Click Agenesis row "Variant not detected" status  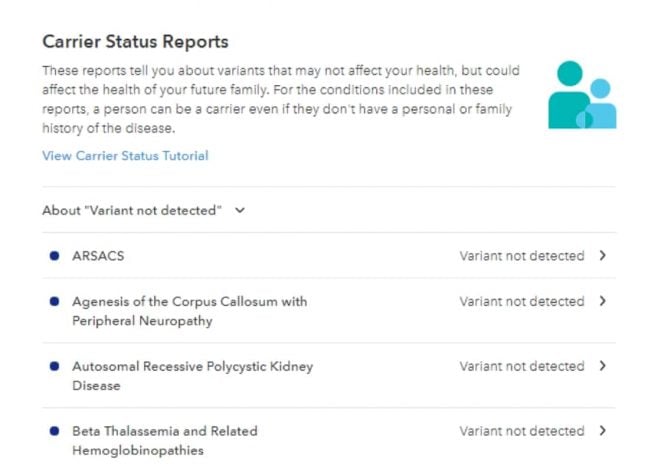click(521, 300)
